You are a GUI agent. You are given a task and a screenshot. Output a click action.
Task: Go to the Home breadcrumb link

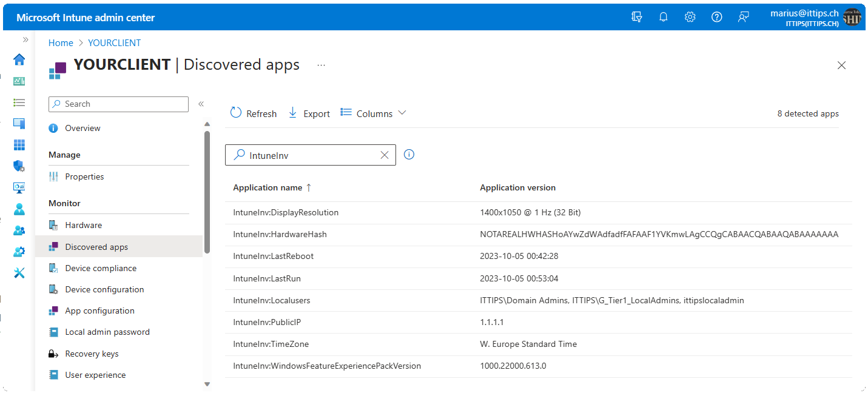click(61, 43)
